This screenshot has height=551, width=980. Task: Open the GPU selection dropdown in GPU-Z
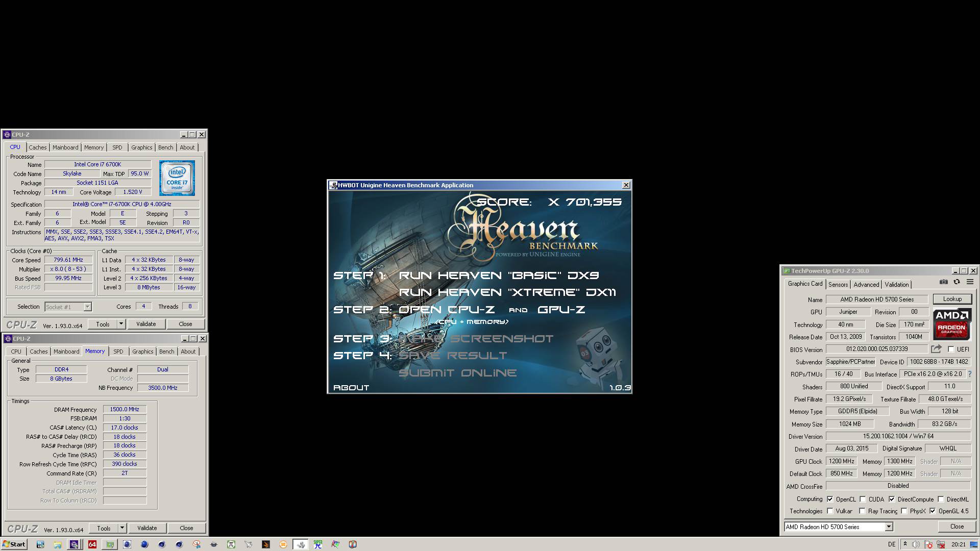pyautogui.click(x=889, y=527)
